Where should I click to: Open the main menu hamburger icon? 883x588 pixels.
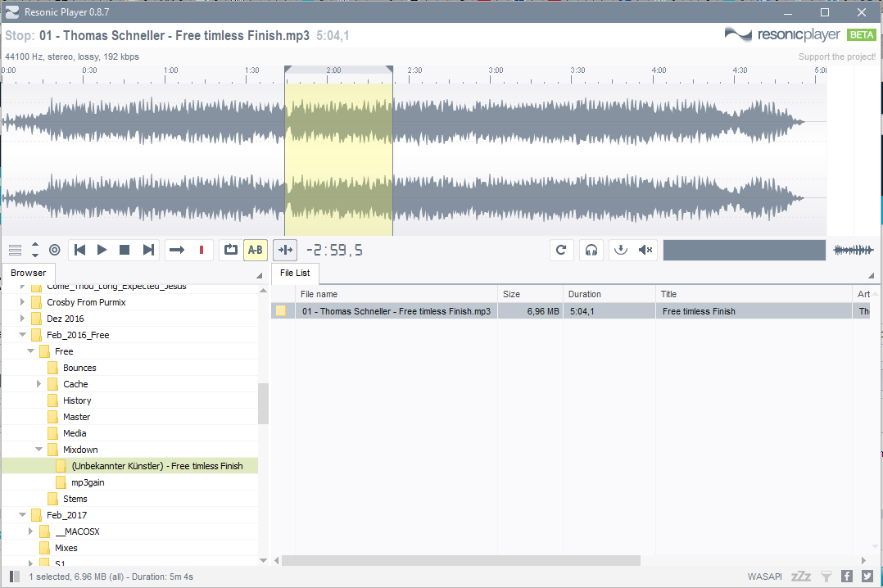tap(16, 250)
